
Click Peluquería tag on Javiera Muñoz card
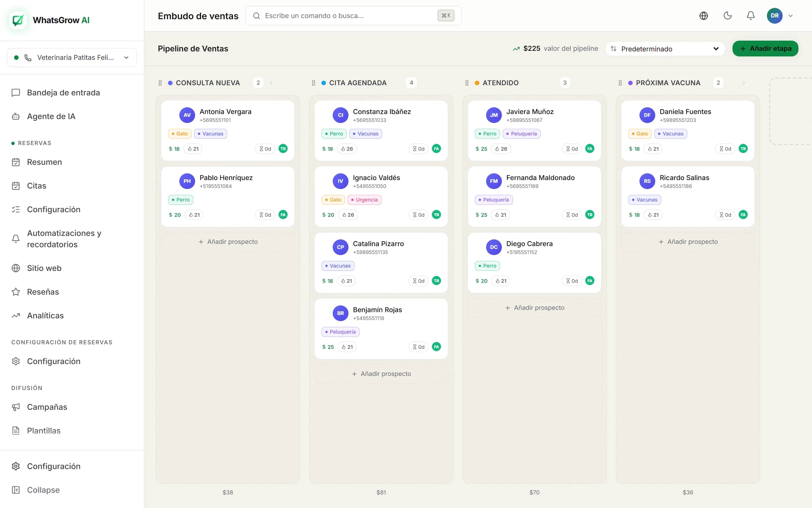pyautogui.click(x=521, y=134)
